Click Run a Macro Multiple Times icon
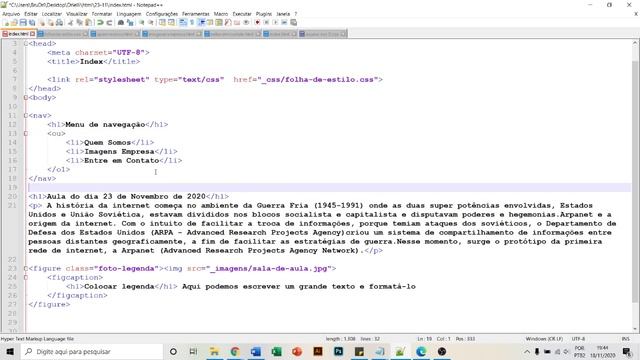This screenshot has height=360, width=640. click(x=284, y=22)
